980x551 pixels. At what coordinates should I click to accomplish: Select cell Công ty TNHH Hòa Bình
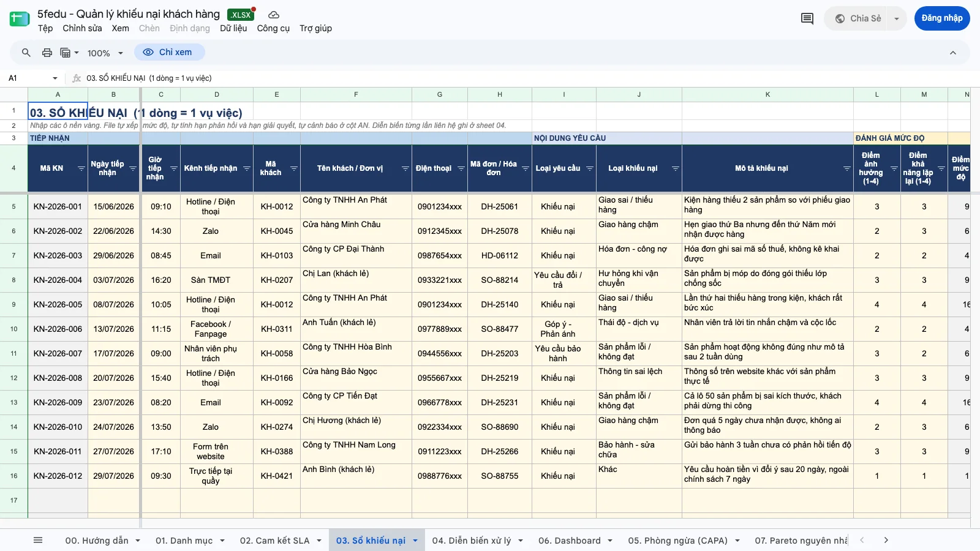(x=356, y=353)
